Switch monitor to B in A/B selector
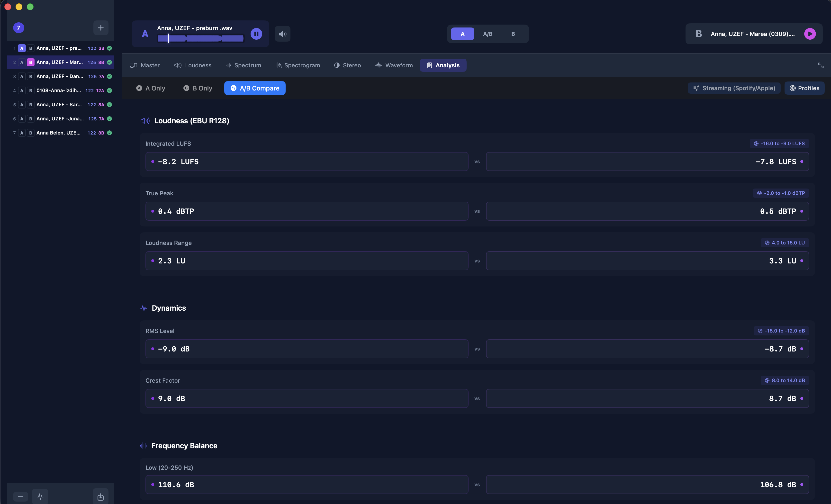 click(513, 34)
